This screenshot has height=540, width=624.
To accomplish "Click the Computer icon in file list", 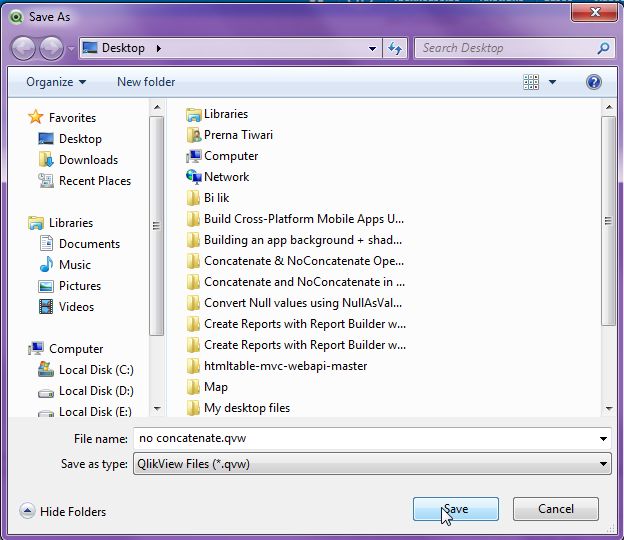I will 194,156.
